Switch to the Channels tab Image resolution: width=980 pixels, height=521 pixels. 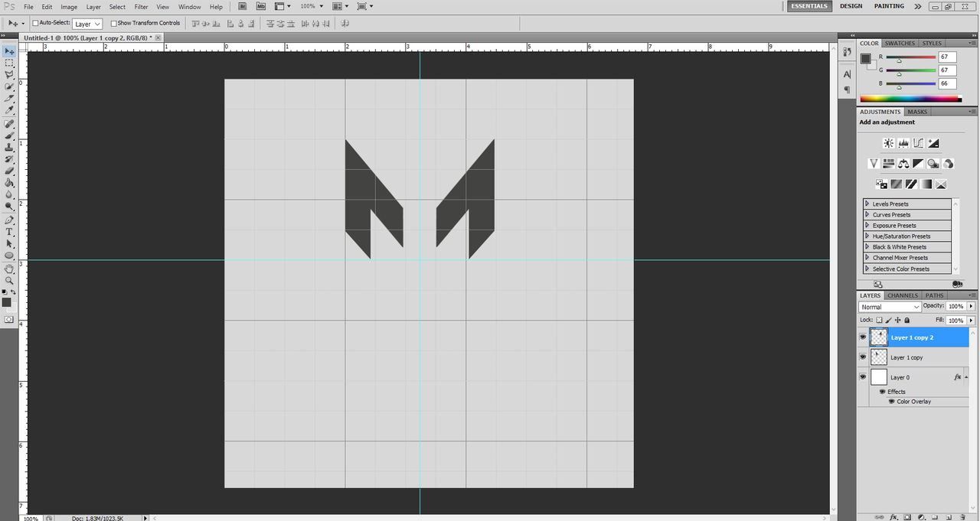[903, 295]
